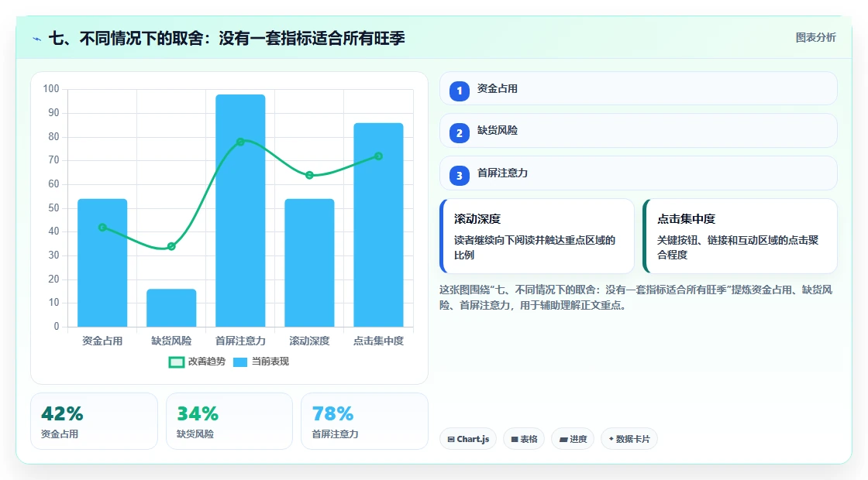Click the blue 当前表现 legend swatch
Screen dimensions: 868x480
click(239, 362)
